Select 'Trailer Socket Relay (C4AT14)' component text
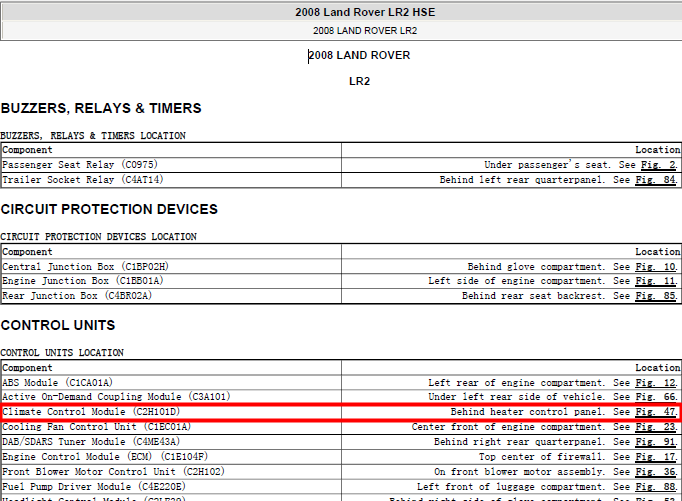682x501 pixels. click(x=83, y=180)
